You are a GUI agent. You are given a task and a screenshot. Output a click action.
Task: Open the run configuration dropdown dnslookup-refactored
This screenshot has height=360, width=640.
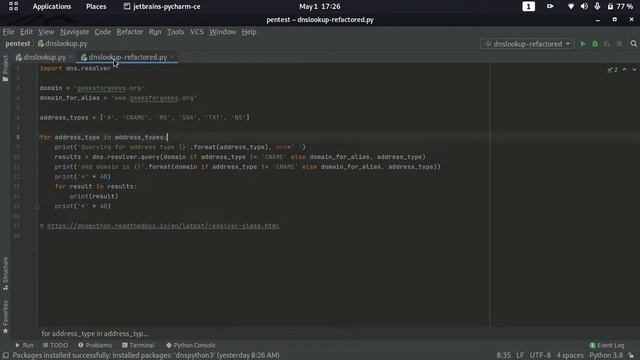tap(527, 44)
